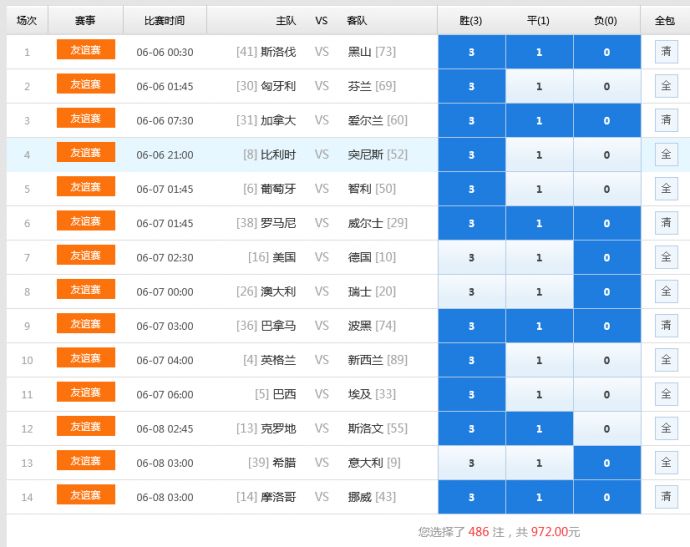This screenshot has width=690, height=547.
Task: Toggle loss (0) for match 12 克罗地 vs 斯洛文
Action: 607,429
